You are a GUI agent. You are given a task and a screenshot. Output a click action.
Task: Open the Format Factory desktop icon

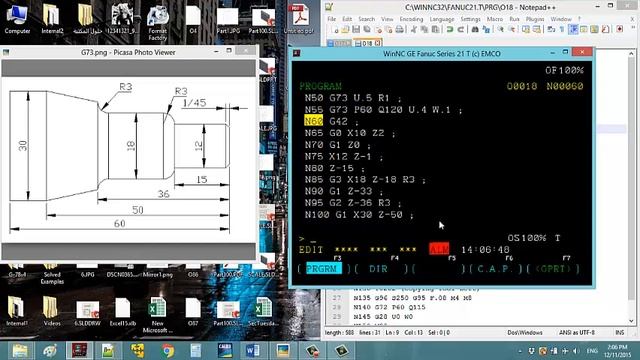coord(158,22)
